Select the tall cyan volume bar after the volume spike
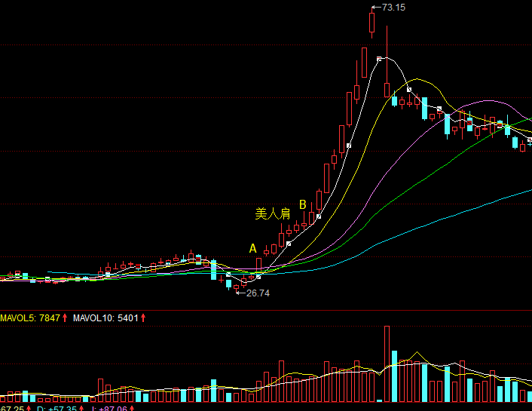 [x=425, y=384]
